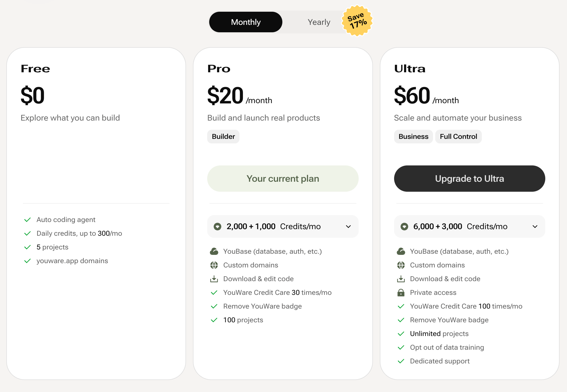Click the Upgrade to Ultra button
This screenshot has height=392, width=567.
(x=469, y=179)
